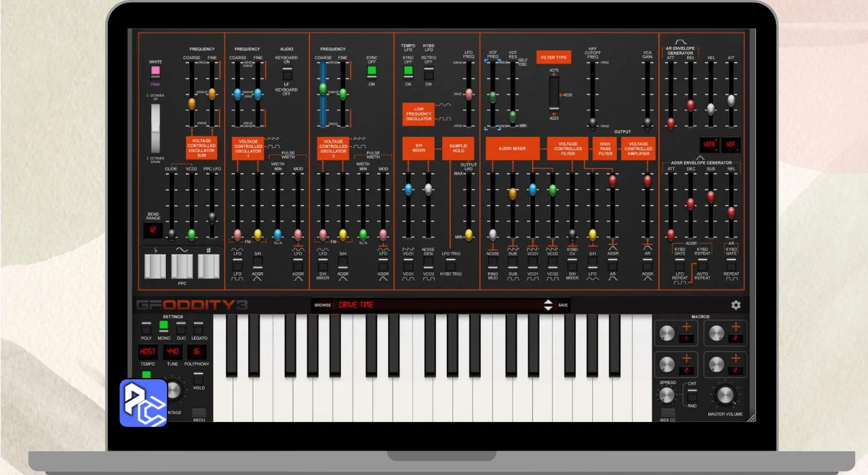This screenshot has height=475, width=868.
Task: Click the Sample/Hold block
Action: (x=458, y=149)
